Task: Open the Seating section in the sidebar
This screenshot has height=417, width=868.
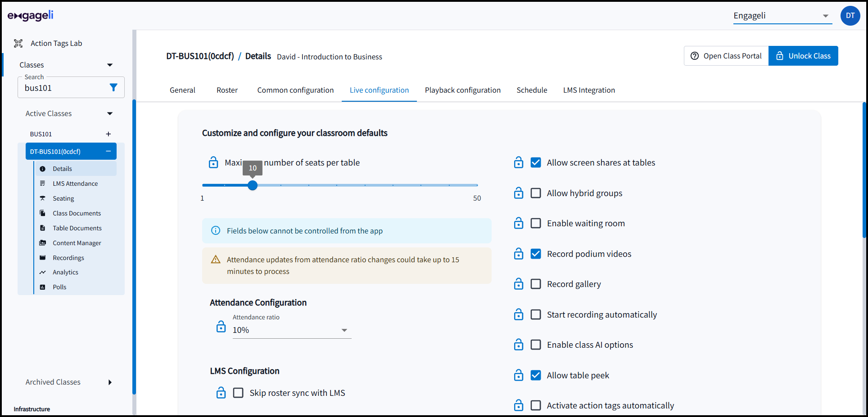Action: (x=43, y=198)
